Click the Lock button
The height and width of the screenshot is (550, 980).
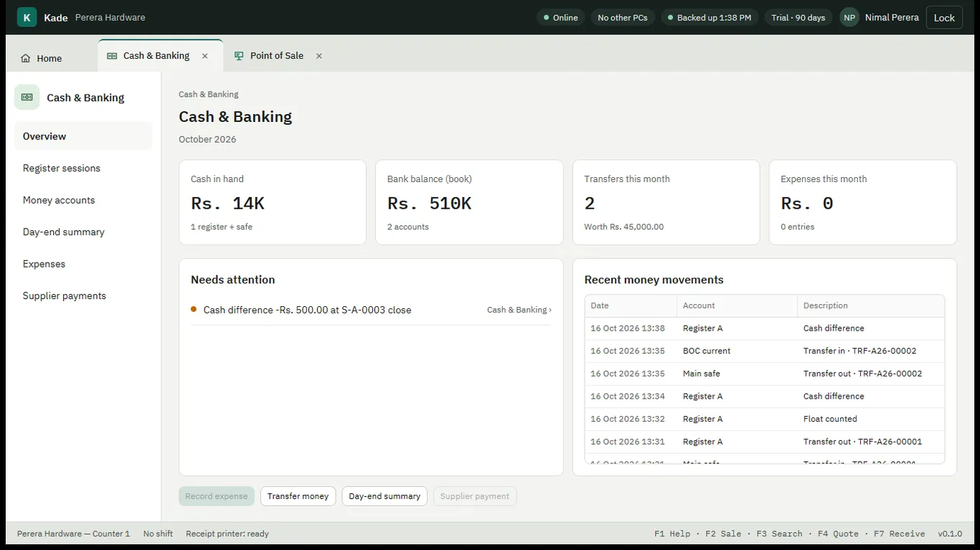[x=944, y=17]
